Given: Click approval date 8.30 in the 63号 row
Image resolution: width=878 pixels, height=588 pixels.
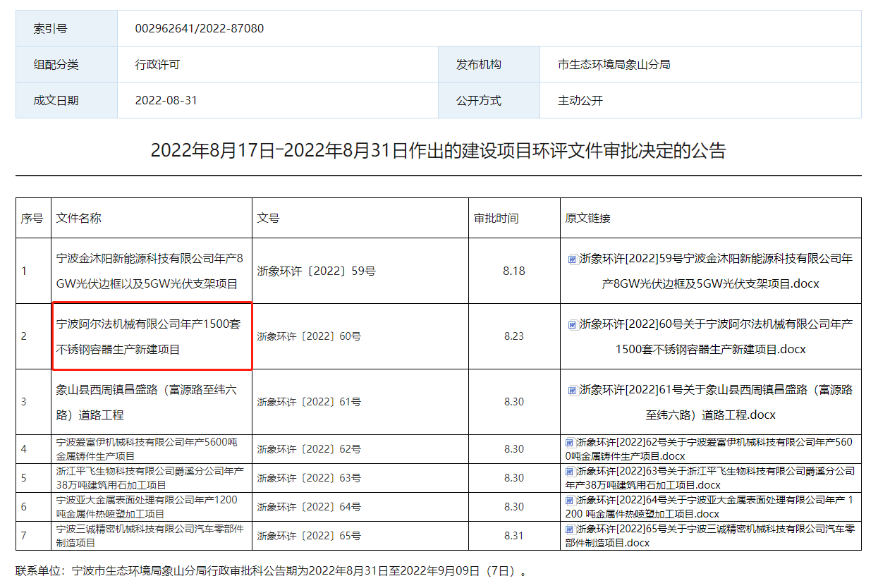Looking at the screenshot, I should (x=514, y=478).
